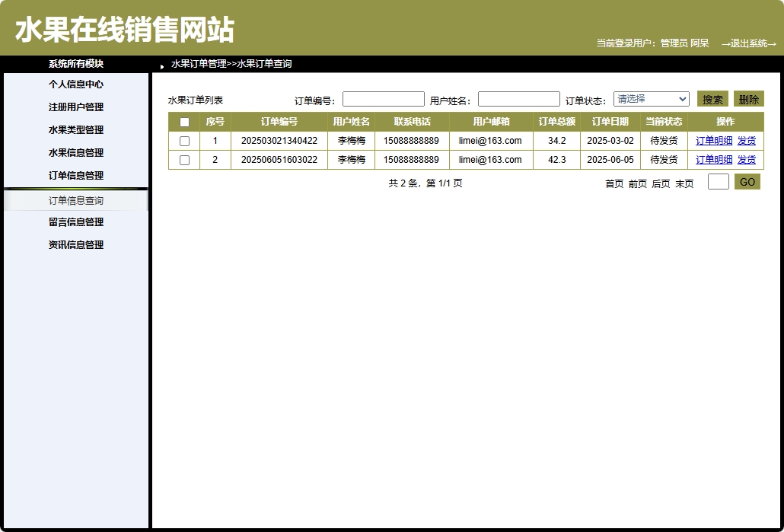Open the 个人信息中心 module

pos(75,84)
